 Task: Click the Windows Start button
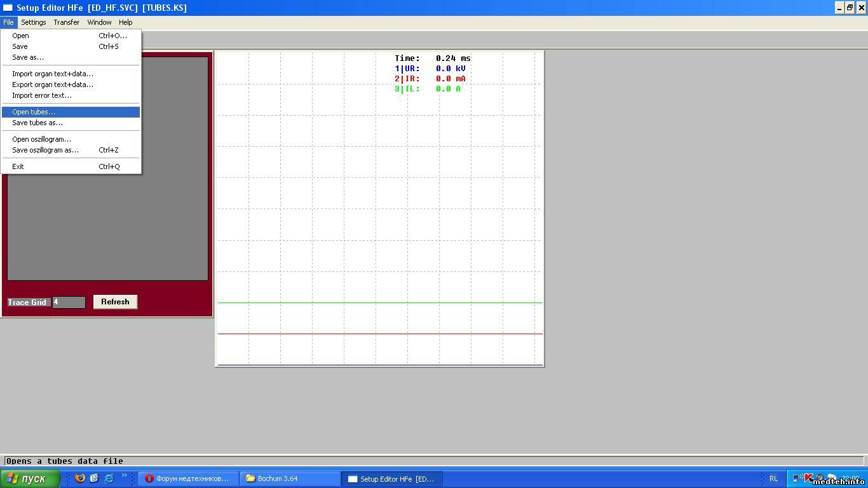coord(30,478)
